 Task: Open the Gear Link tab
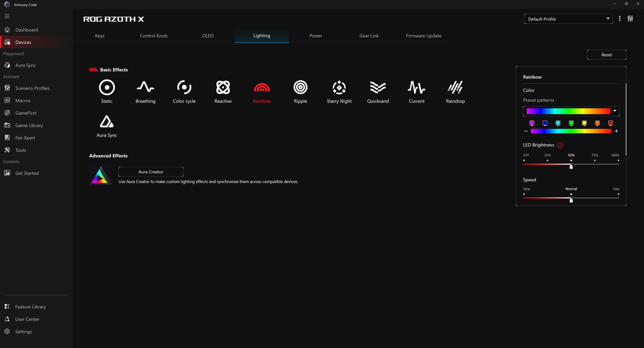(x=369, y=36)
